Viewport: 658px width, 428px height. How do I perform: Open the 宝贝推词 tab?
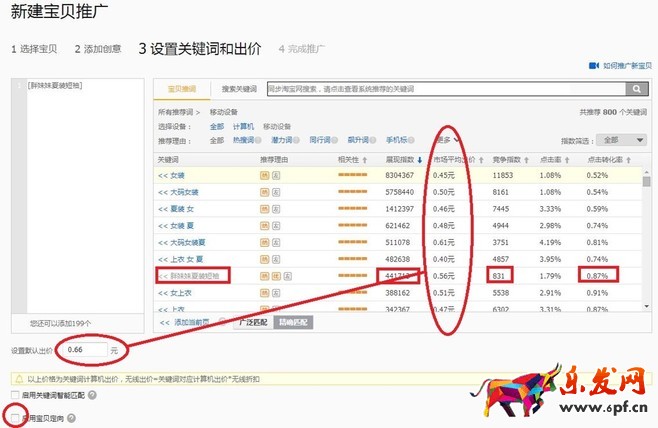point(181,89)
